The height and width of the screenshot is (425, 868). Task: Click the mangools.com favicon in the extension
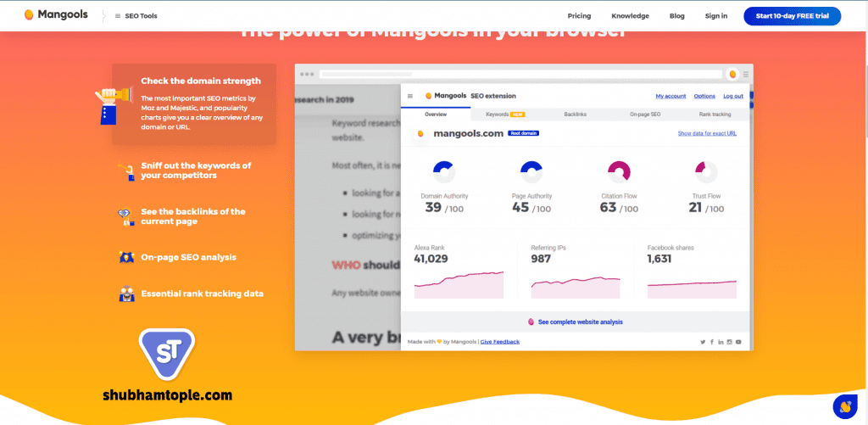click(420, 133)
